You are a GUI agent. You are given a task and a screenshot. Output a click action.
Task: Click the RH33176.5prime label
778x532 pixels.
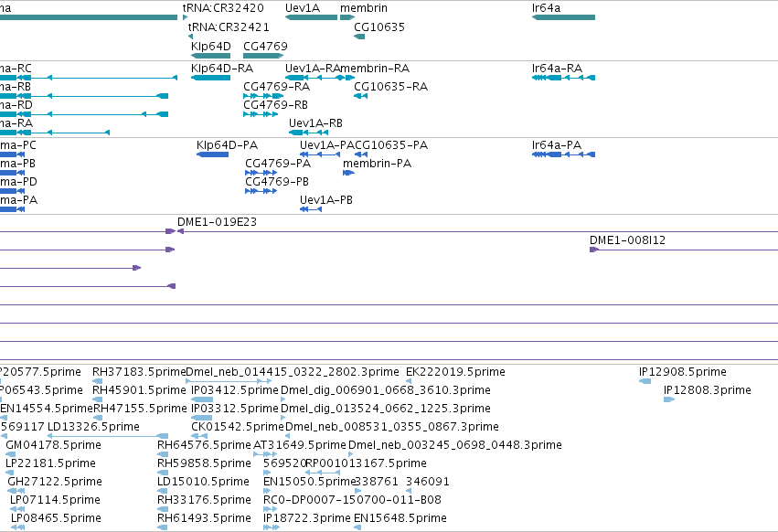[x=204, y=500]
